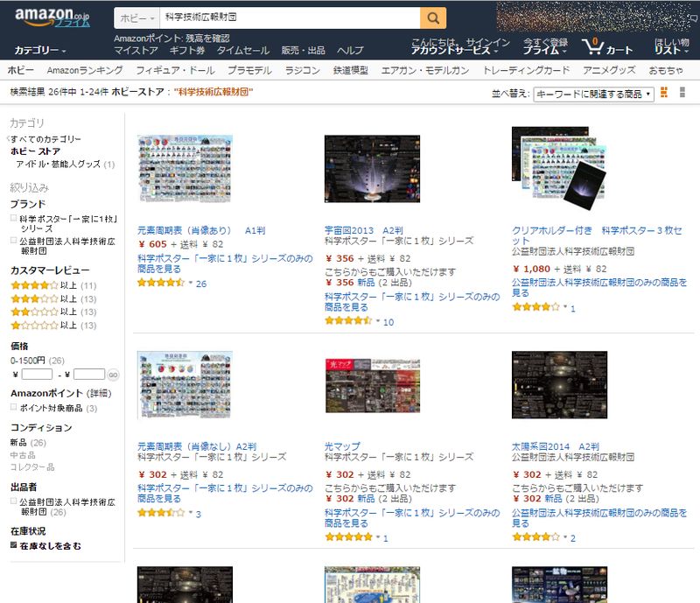
Task: Click the orange search magnifier button
Action: [x=433, y=18]
